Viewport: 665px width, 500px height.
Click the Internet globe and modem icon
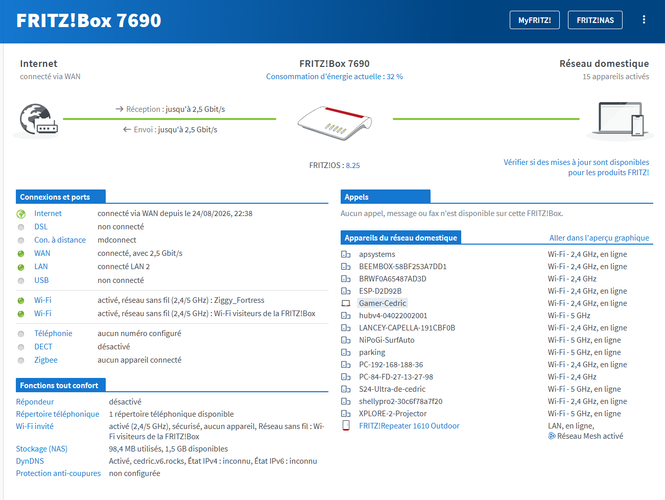38,120
